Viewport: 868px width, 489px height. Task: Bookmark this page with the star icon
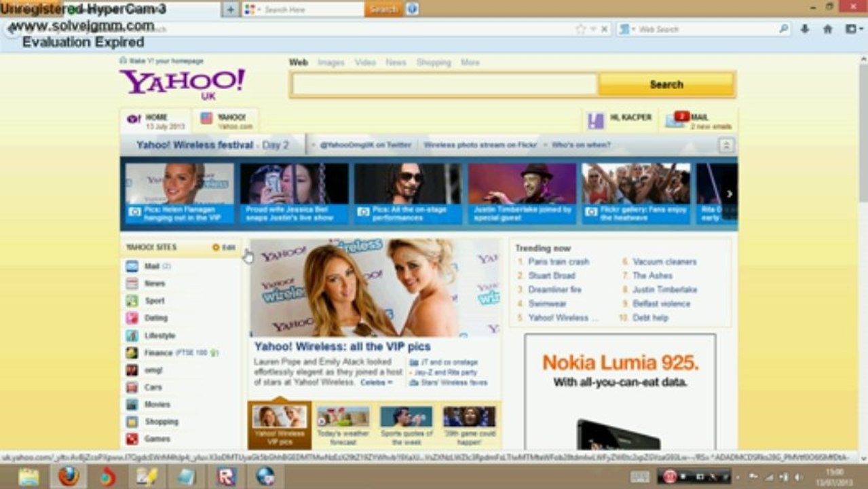click(580, 29)
